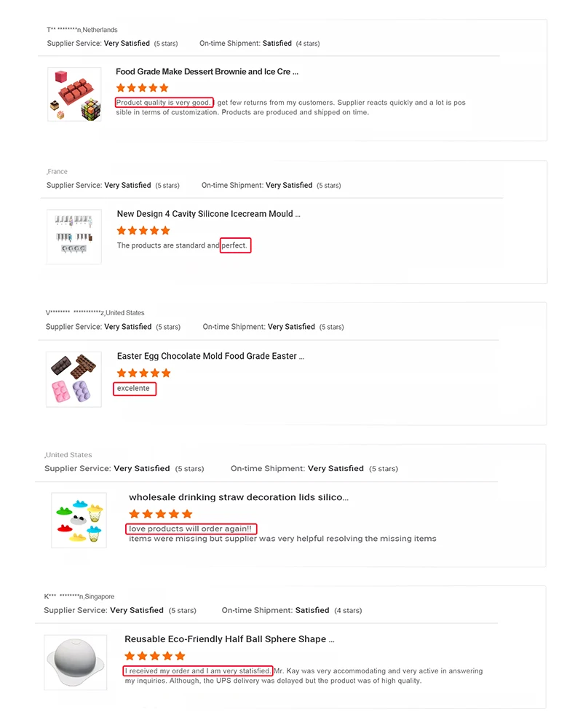The height and width of the screenshot is (728, 575).
Task: Open 'New Design 4 Cavity Silicone Icecream Mould' link
Action: (208, 214)
